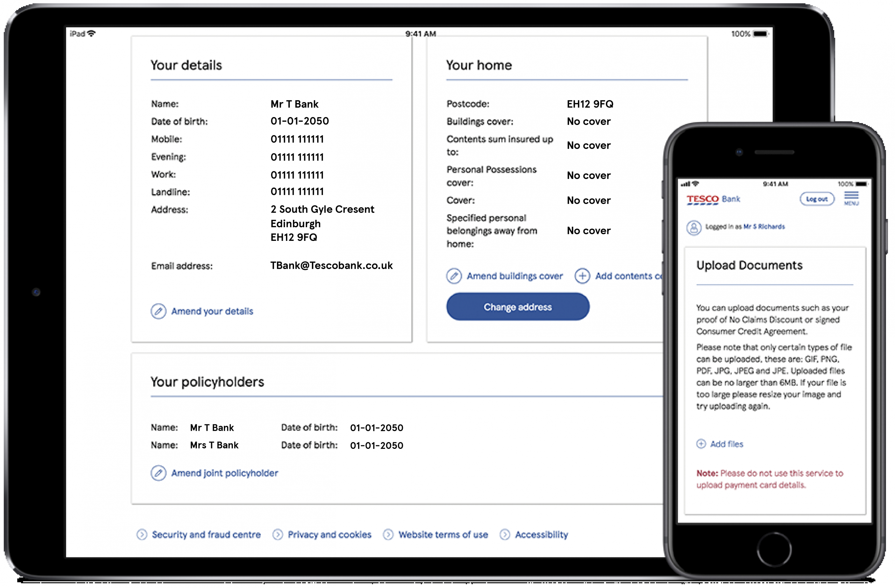Open Amend joint policyholder link
This screenshot has height=588, width=895.
coord(225,474)
